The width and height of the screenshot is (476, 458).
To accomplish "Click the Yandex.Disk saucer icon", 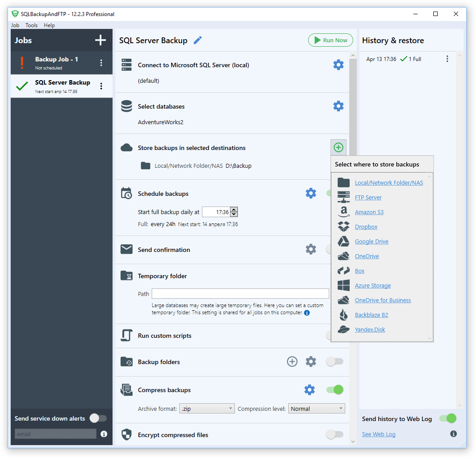I will pos(343,329).
